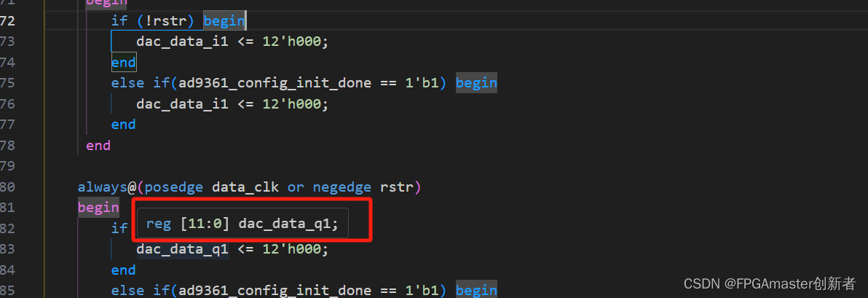The width and height of the screenshot is (868, 298).
Task: Click 'if (!rstr)' text on line 72
Action: click(154, 21)
